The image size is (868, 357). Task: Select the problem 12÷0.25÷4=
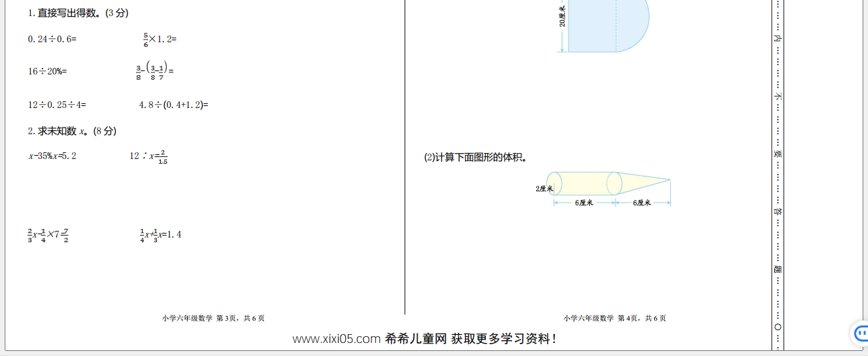tap(57, 105)
